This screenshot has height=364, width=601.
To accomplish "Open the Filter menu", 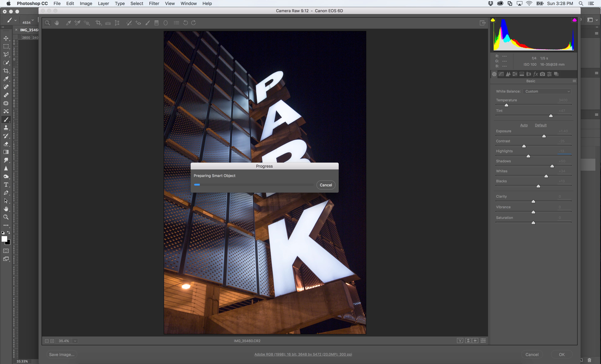I will pos(154,3).
